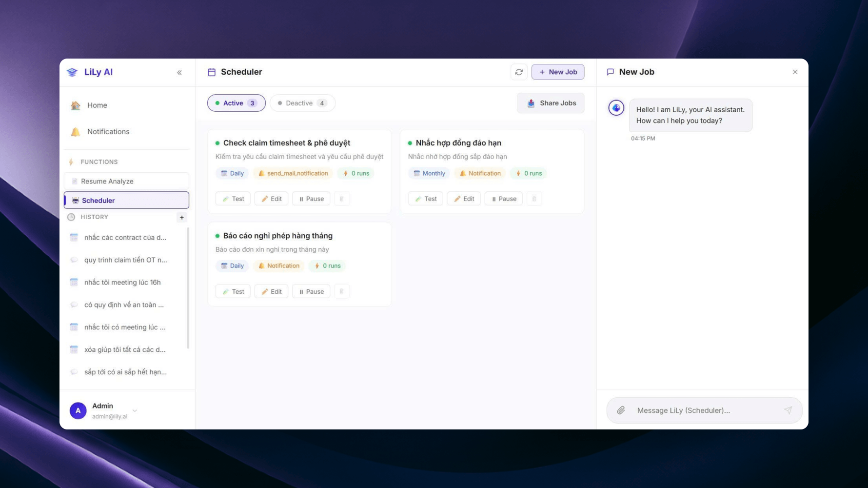868x488 pixels.
Task: Click the attach file paperclip icon
Action: pos(621,410)
